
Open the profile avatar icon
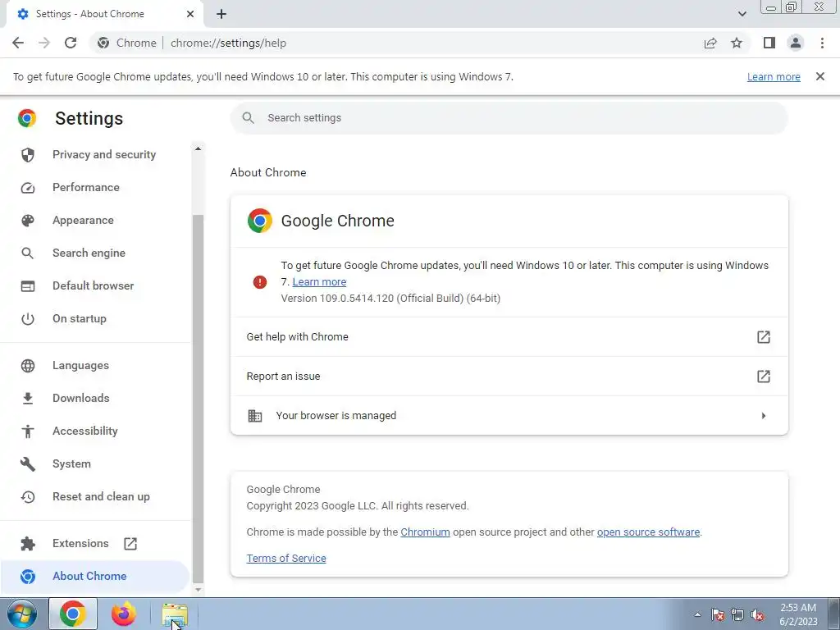pos(796,43)
